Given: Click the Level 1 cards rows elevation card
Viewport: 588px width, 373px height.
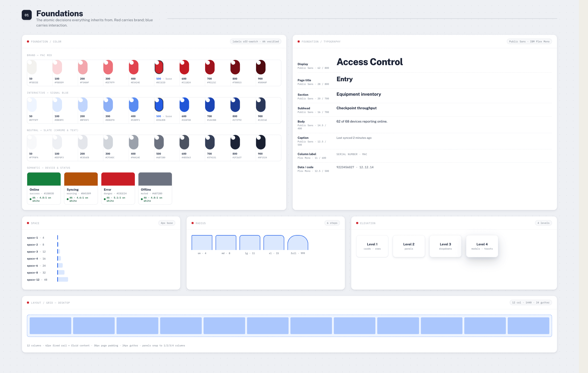Looking at the screenshot, I should [372, 246].
